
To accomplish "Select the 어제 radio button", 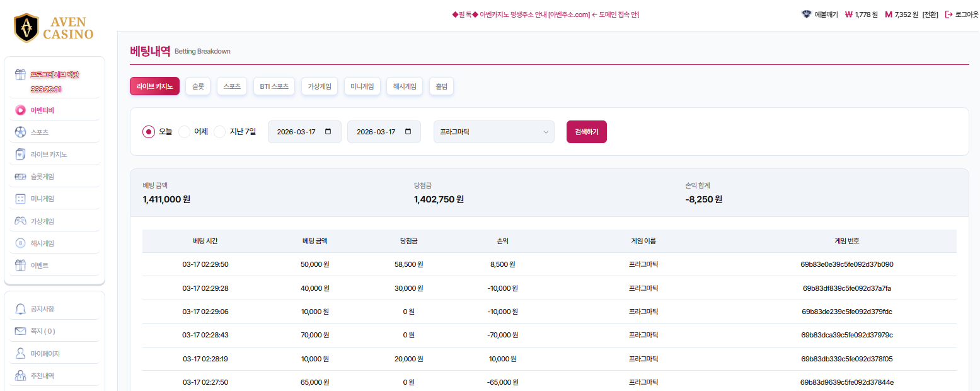I will click(185, 132).
